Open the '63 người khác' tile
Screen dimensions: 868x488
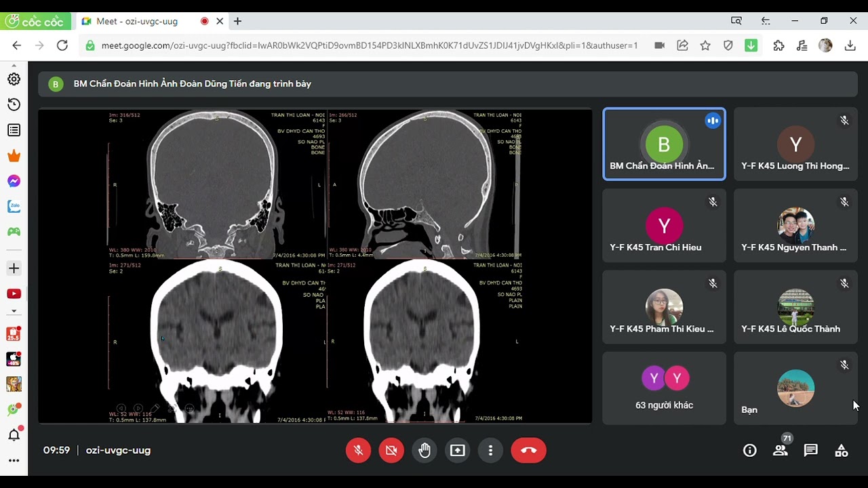point(664,388)
